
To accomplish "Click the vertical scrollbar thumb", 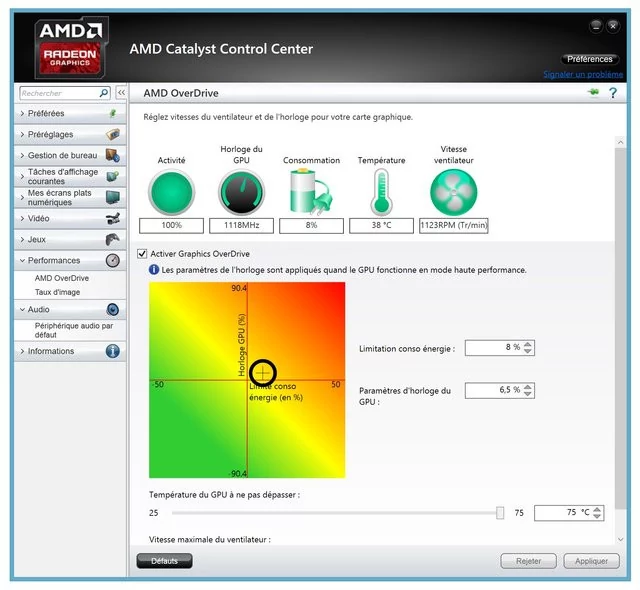I will click(620, 328).
